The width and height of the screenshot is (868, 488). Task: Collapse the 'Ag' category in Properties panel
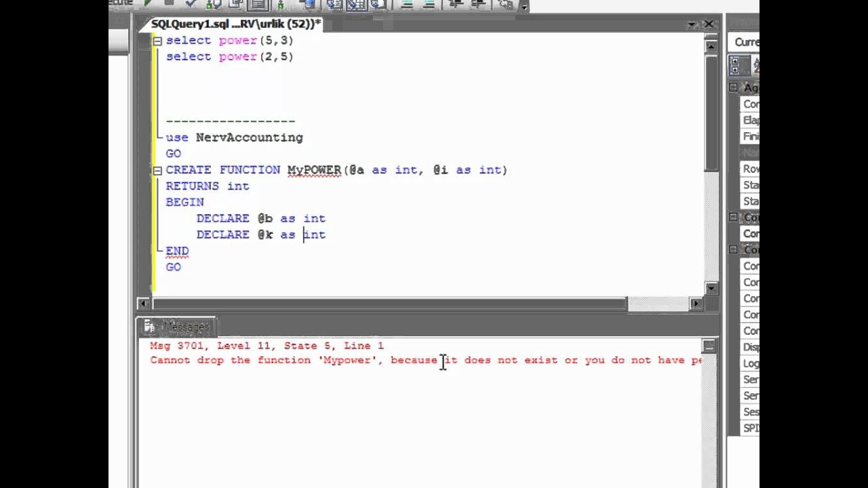733,87
